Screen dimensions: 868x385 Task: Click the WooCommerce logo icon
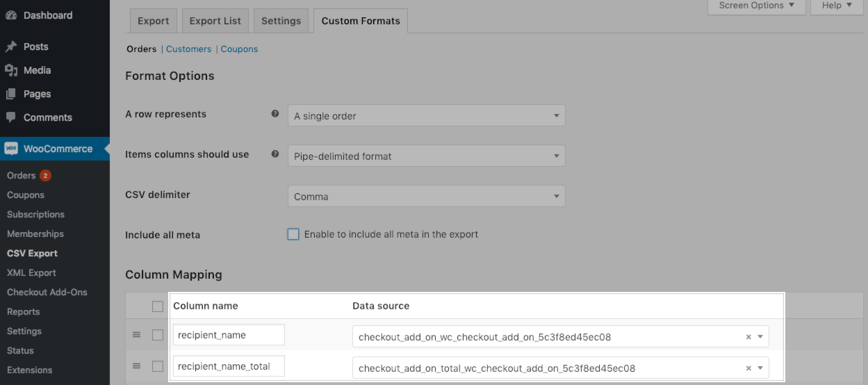point(11,149)
